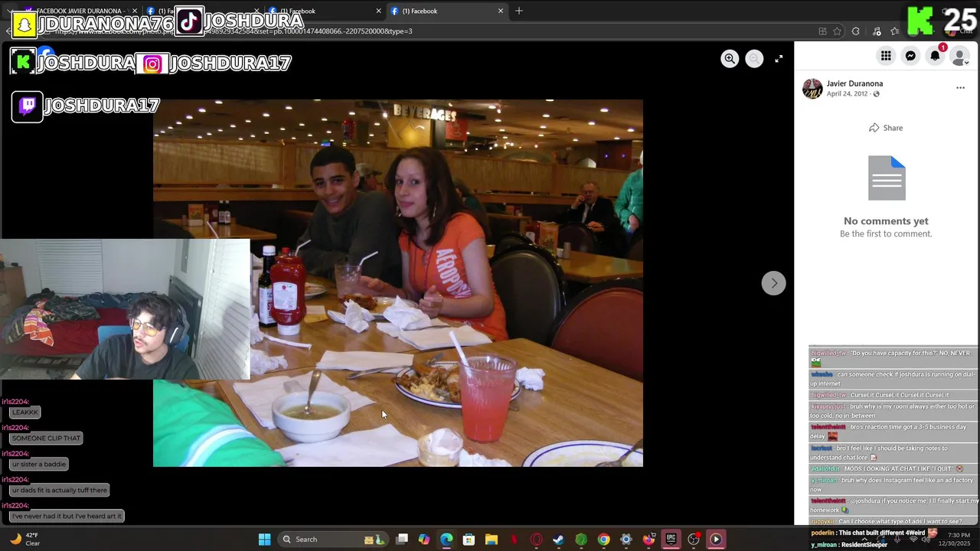Image resolution: width=980 pixels, height=551 pixels.
Task: Open Google Chrome from the taskbar
Action: [603, 540]
